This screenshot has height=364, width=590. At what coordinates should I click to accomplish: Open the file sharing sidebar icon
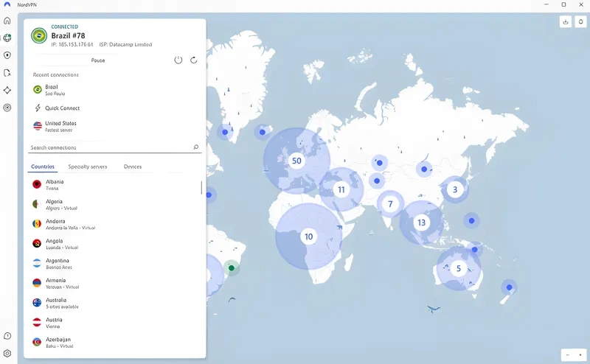tap(7, 73)
